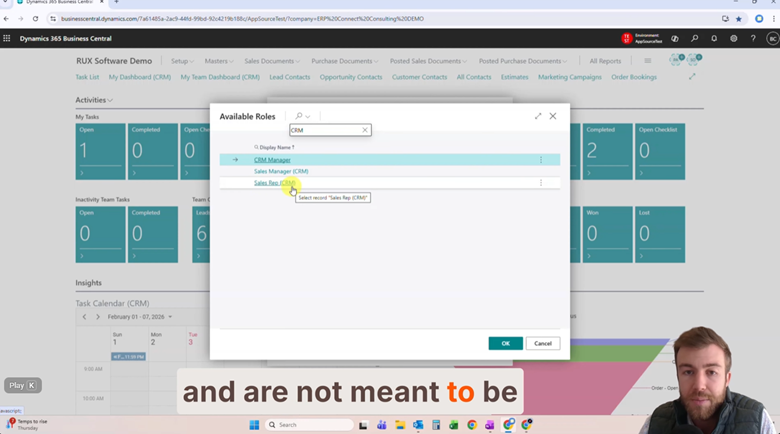Select the Sales Rep (CRM) role

click(275, 183)
